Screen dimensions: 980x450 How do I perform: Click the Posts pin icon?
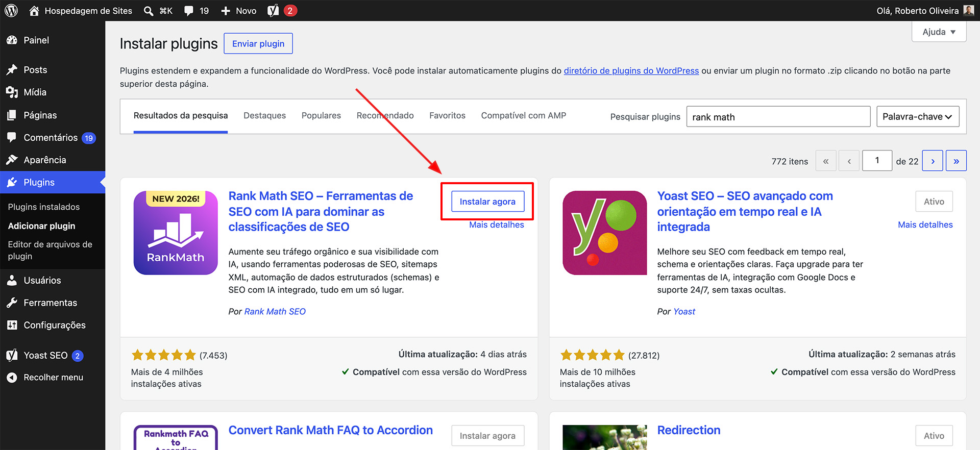pyautogui.click(x=12, y=70)
